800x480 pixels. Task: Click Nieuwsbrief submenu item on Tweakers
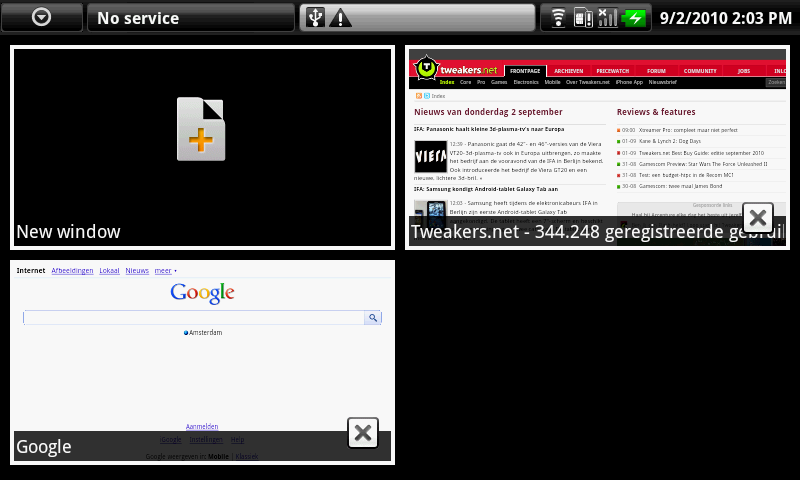click(662, 82)
